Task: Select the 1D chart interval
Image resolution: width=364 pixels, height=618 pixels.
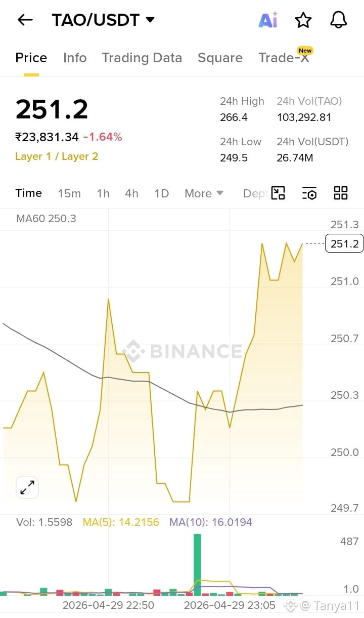Action: coord(161,193)
